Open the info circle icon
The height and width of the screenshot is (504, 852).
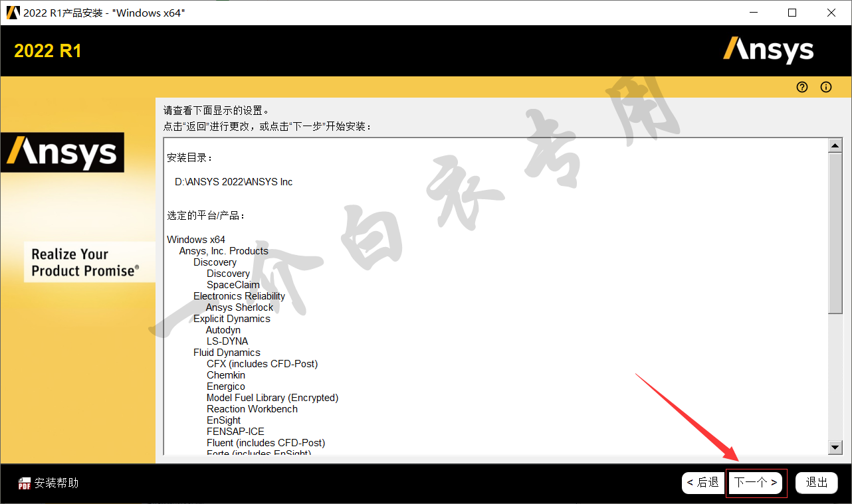pyautogui.click(x=826, y=87)
